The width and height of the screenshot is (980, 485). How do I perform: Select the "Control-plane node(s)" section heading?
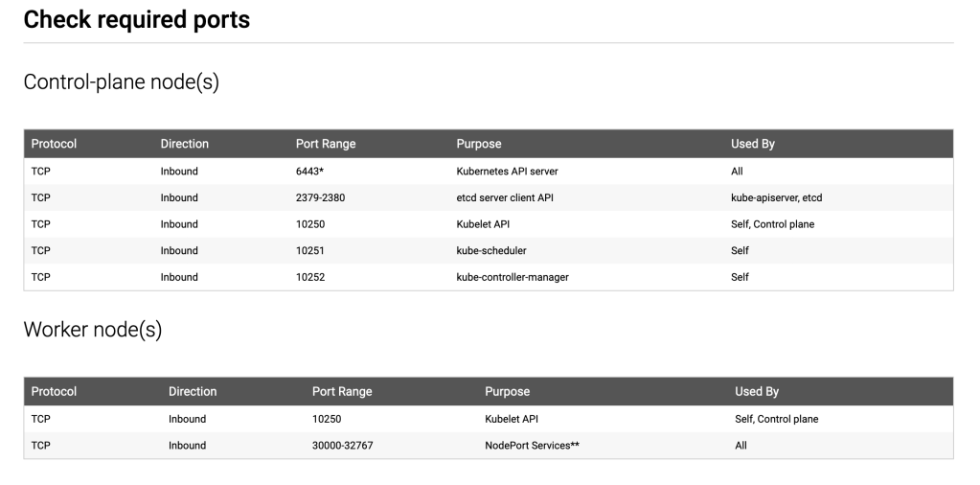click(121, 82)
